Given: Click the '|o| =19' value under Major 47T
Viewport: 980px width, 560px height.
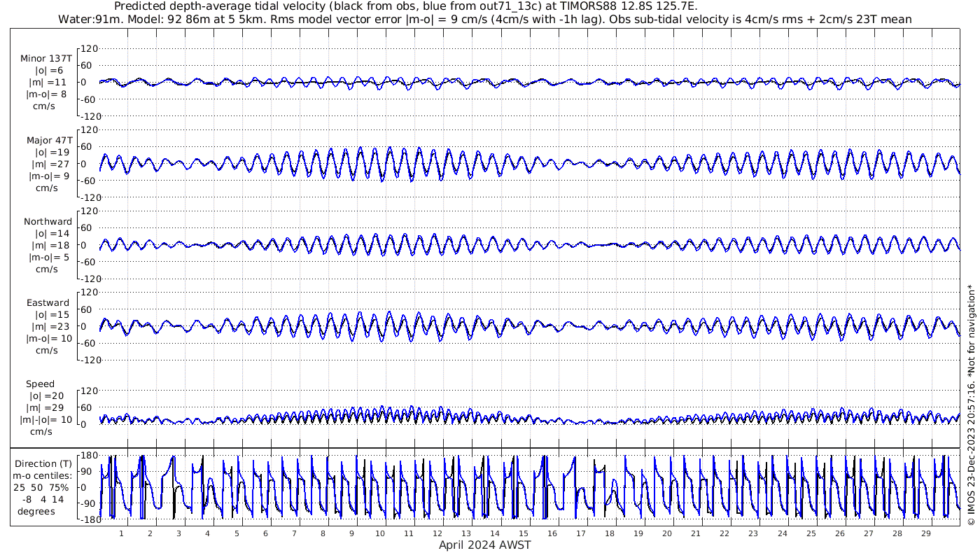Looking at the screenshot, I should [52, 153].
